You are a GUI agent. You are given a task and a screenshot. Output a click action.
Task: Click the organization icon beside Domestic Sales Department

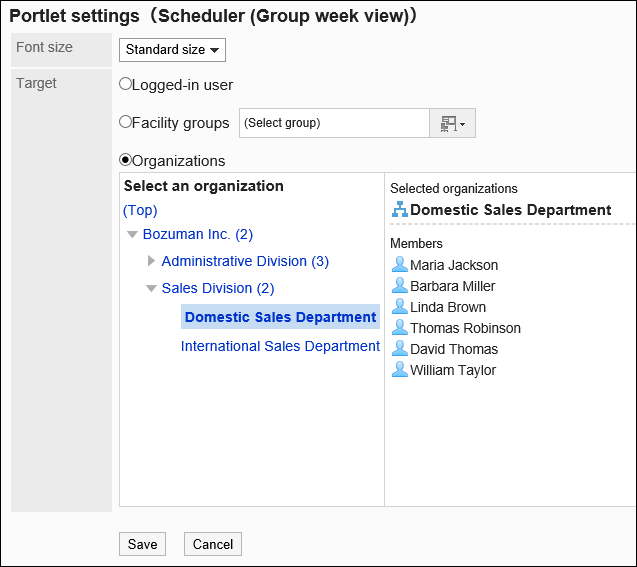coord(400,209)
